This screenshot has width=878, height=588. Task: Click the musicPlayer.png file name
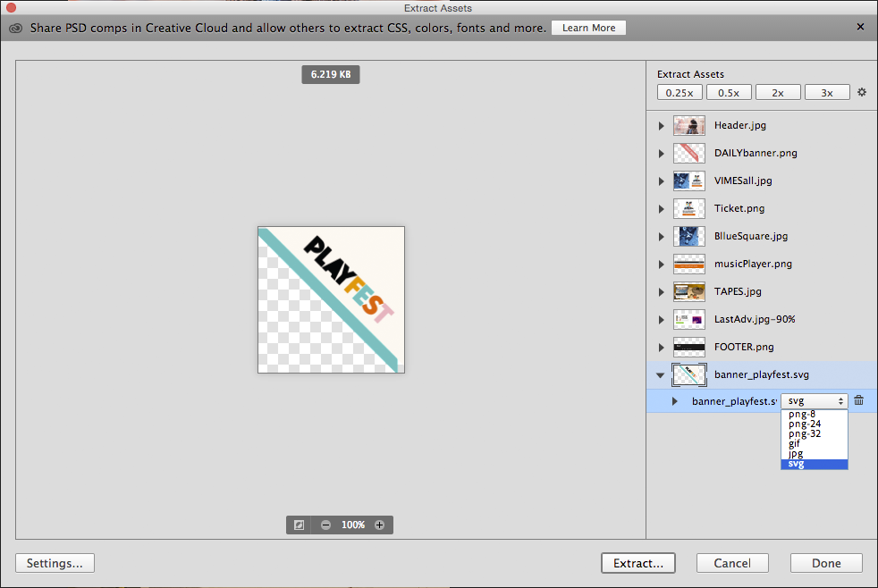click(x=753, y=264)
